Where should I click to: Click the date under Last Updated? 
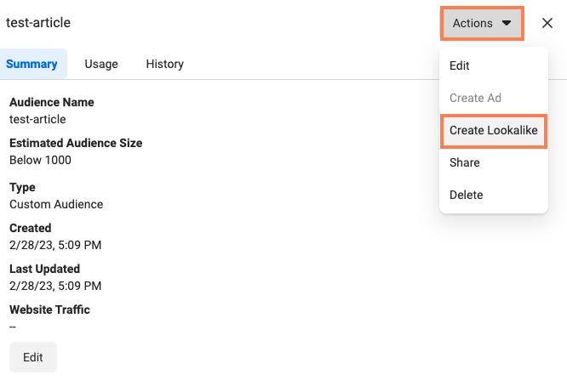tap(55, 287)
